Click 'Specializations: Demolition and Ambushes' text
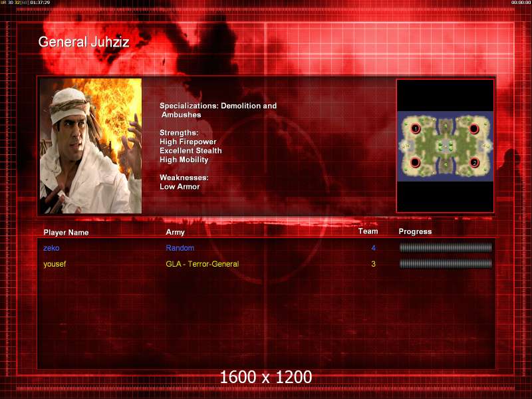Image resolution: width=532 pixels, height=399 pixels. (x=218, y=110)
